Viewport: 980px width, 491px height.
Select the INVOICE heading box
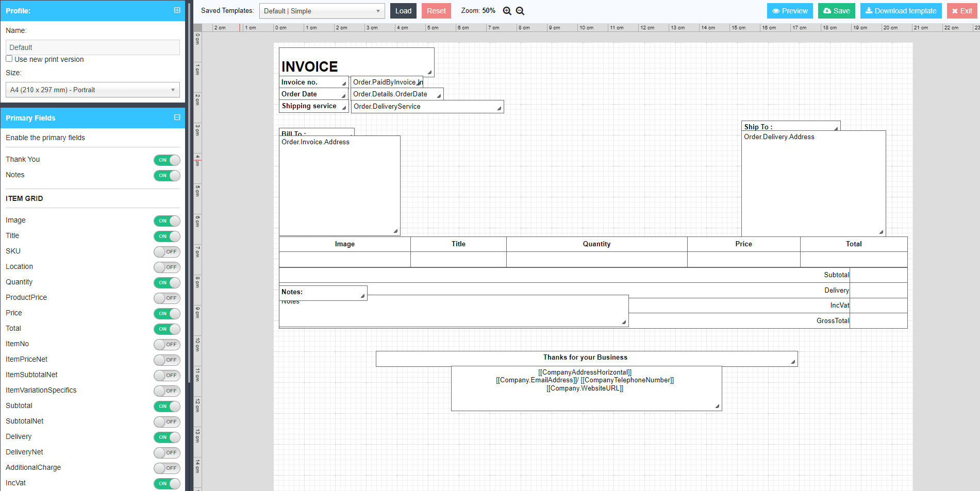pyautogui.click(x=357, y=62)
